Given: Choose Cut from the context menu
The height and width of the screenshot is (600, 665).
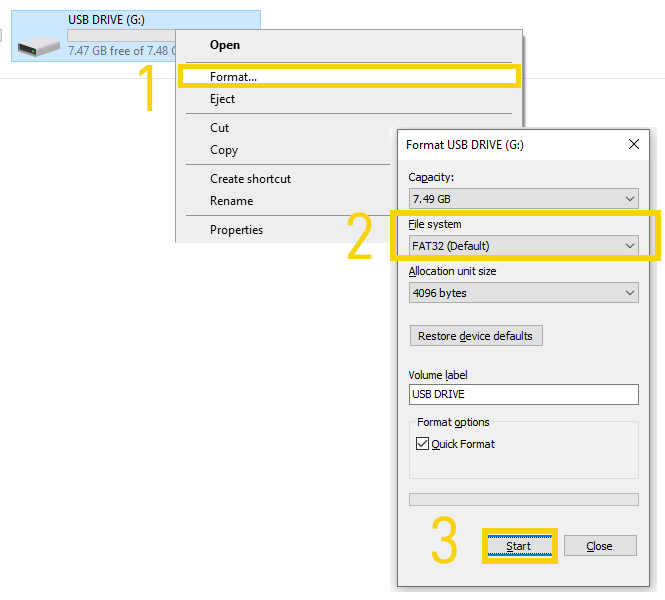Looking at the screenshot, I should (x=219, y=128).
